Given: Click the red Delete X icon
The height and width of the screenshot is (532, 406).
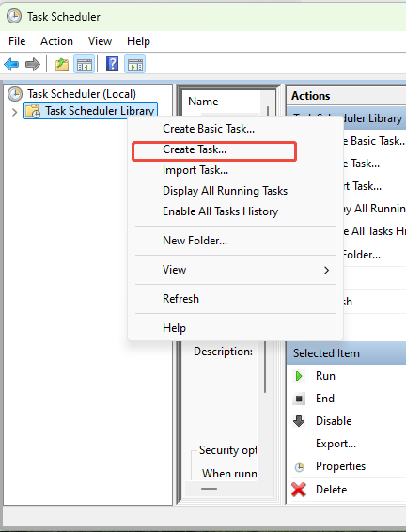Looking at the screenshot, I should click(299, 490).
